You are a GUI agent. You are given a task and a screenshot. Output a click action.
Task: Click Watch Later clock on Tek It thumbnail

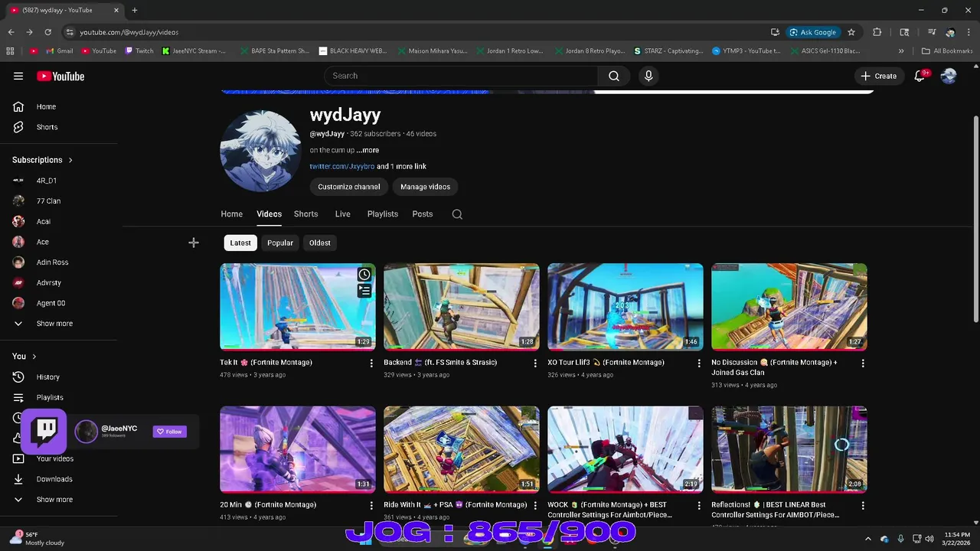coord(364,275)
